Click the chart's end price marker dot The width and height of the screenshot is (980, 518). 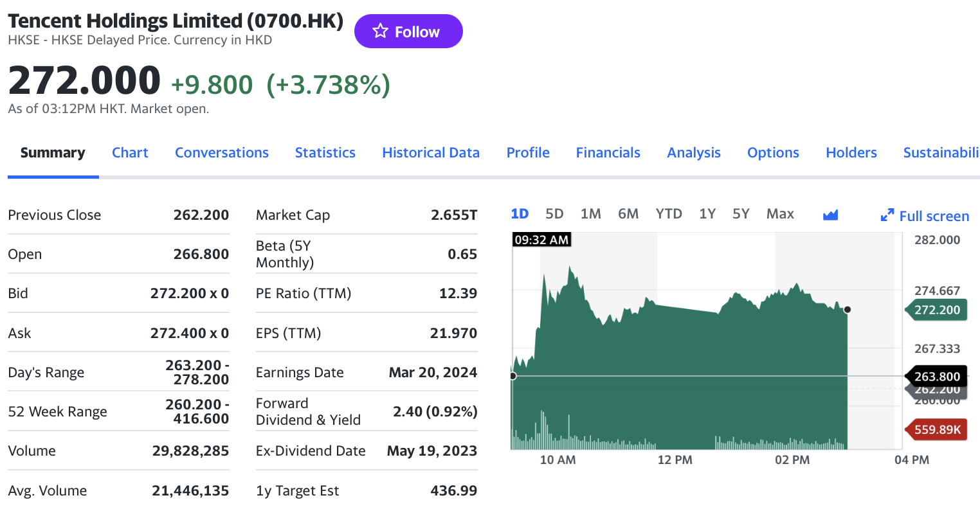[x=848, y=310]
